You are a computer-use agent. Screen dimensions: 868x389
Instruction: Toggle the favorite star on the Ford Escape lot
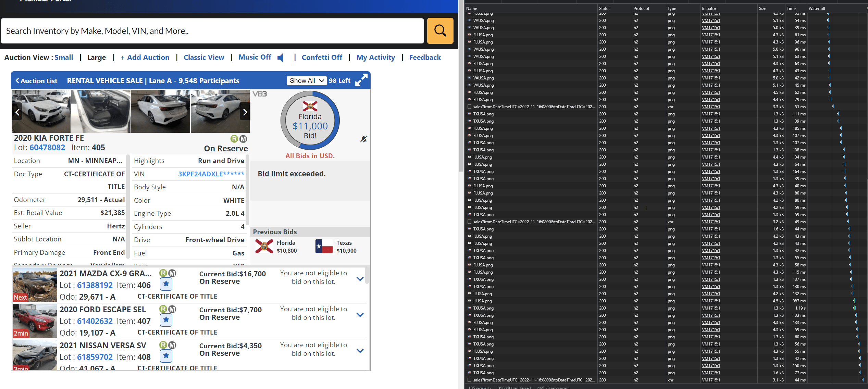point(166,320)
